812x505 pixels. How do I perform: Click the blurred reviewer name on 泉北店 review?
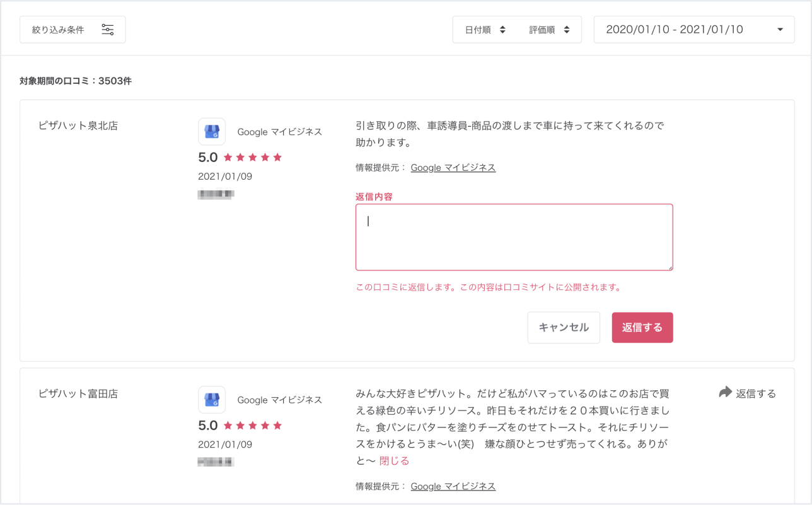[216, 194]
